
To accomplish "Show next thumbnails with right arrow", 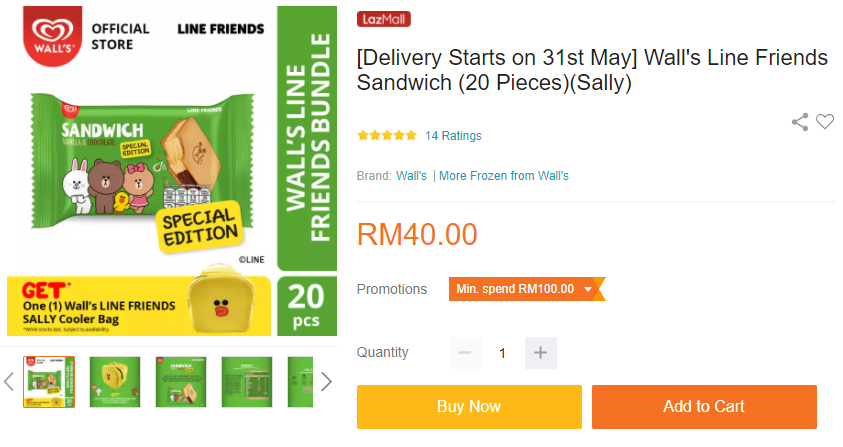I will pyautogui.click(x=326, y=381).
